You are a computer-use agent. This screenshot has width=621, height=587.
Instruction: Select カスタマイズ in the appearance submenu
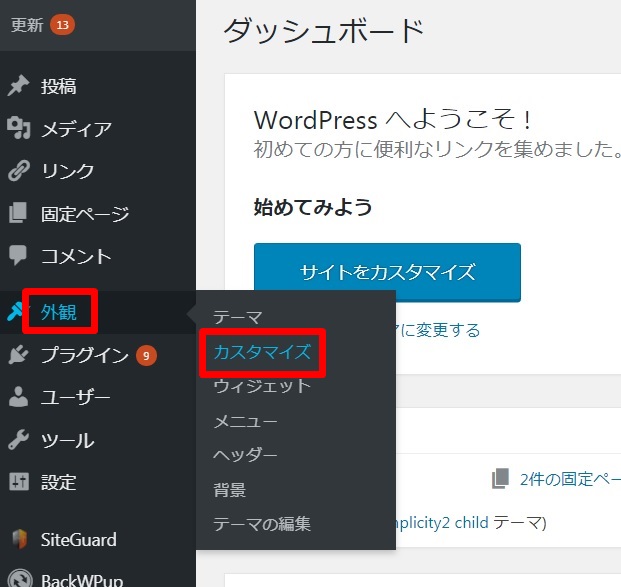(x=262, y=352)
